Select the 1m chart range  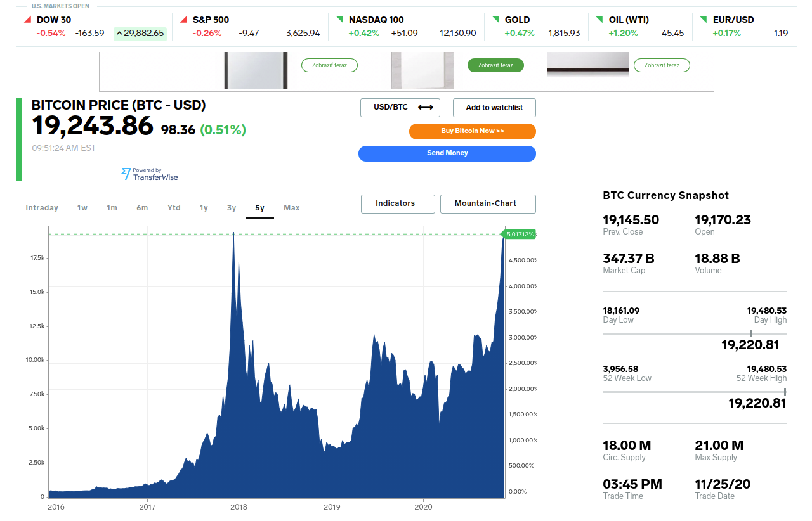tap(112, 208)
